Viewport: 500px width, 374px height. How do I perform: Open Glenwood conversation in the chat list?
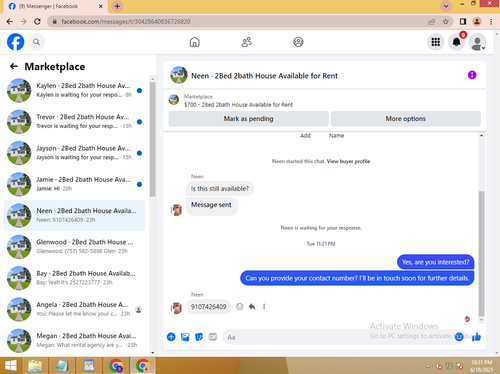[x=74, y=247]
